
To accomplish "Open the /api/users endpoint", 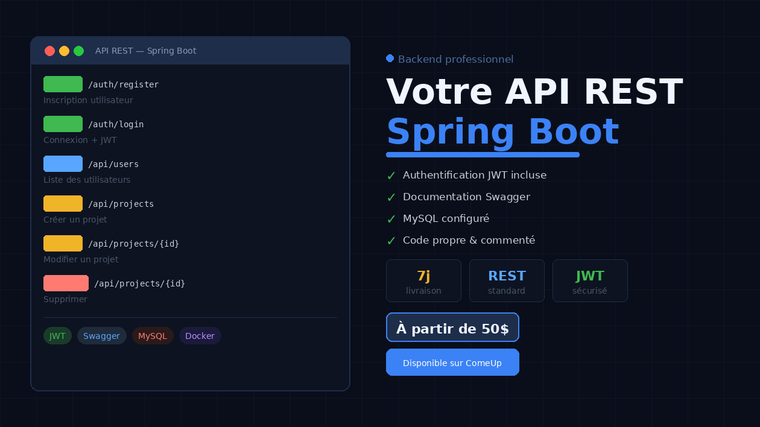I will [113, 164].
